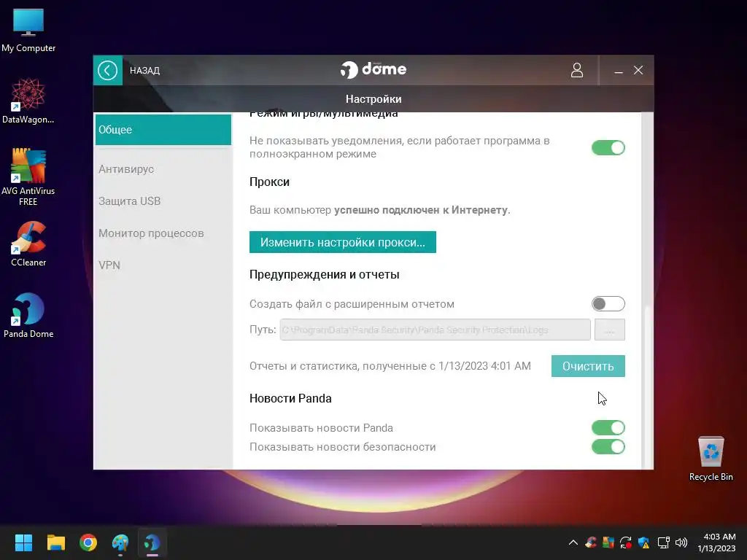
Task: Click the log path input field
Action: [435, 330]
